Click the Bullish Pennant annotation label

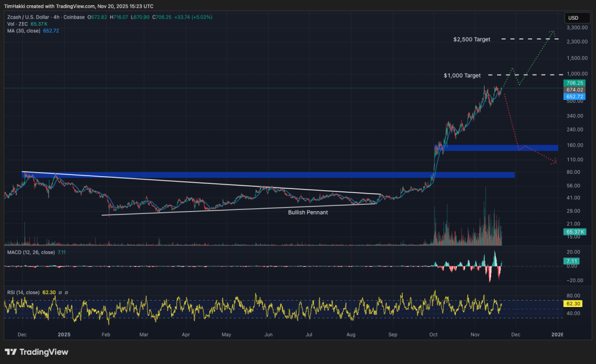coord(308,213)
